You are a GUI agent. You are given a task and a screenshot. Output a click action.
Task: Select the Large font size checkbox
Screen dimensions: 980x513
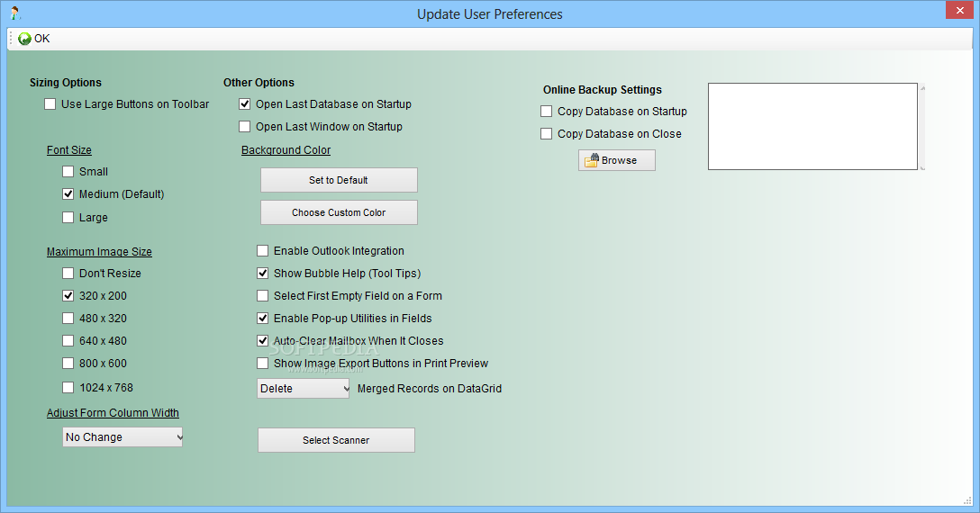(68, 218)
